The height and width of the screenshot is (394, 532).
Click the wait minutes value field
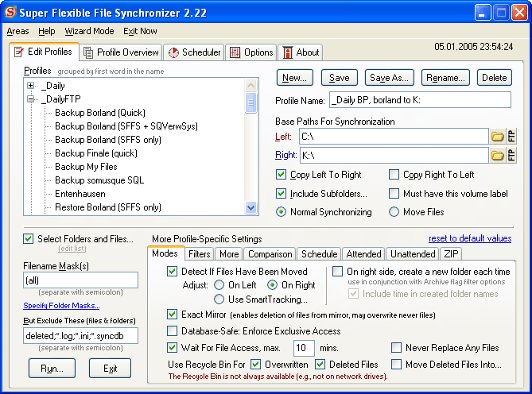pyautogui.click(x=304, y=348)
